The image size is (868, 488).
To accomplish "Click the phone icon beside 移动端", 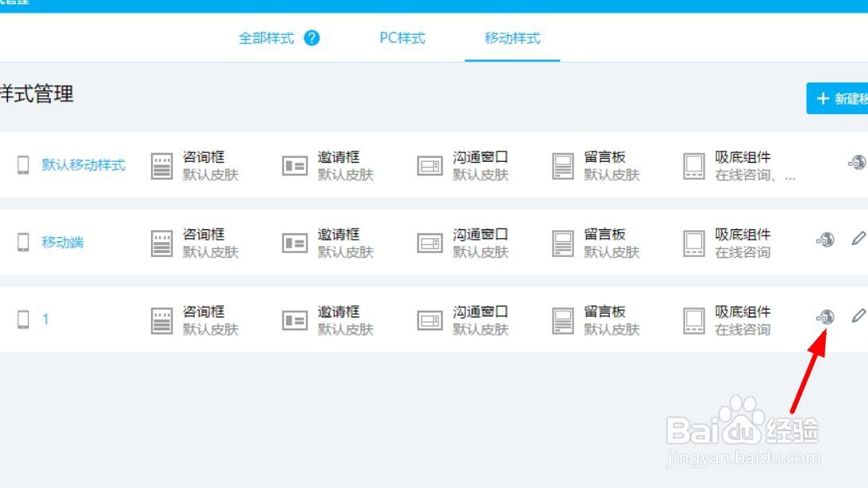I will (x=22, y=243).
